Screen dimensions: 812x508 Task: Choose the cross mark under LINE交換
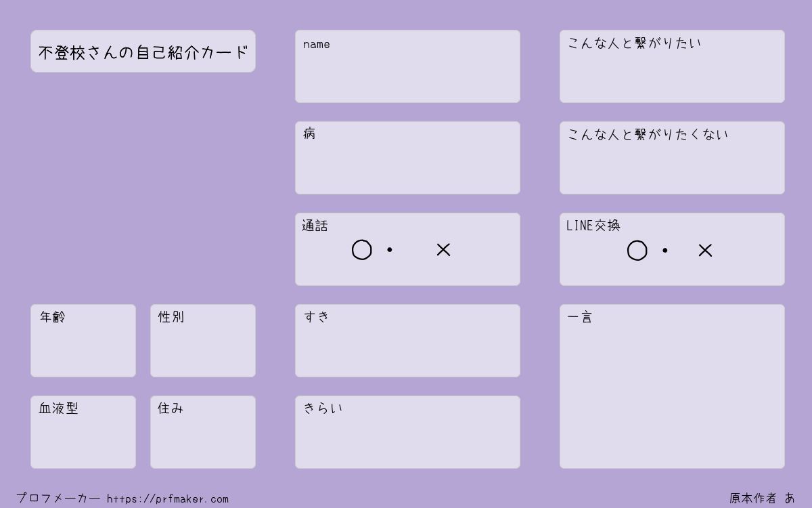point(705,251)
